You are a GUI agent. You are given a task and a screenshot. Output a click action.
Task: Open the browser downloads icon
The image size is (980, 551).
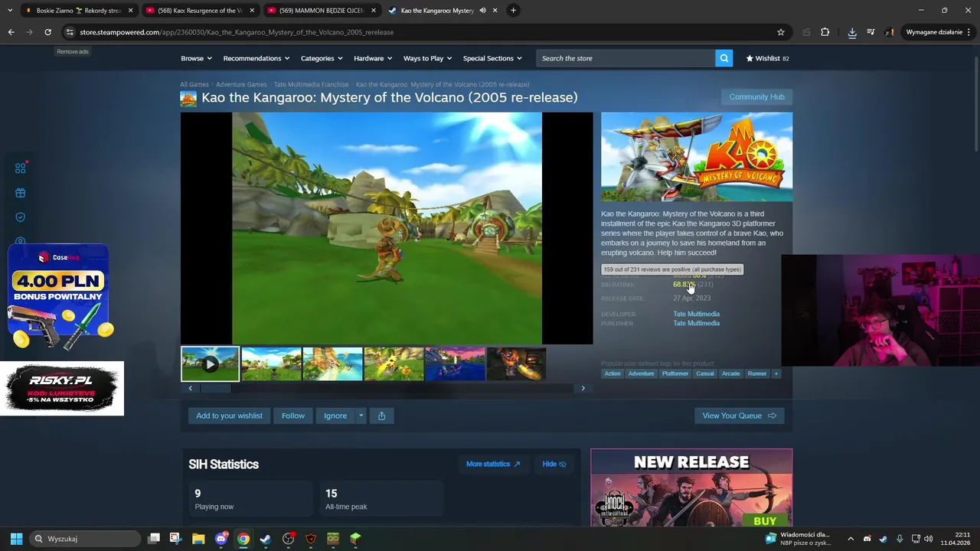852,32
